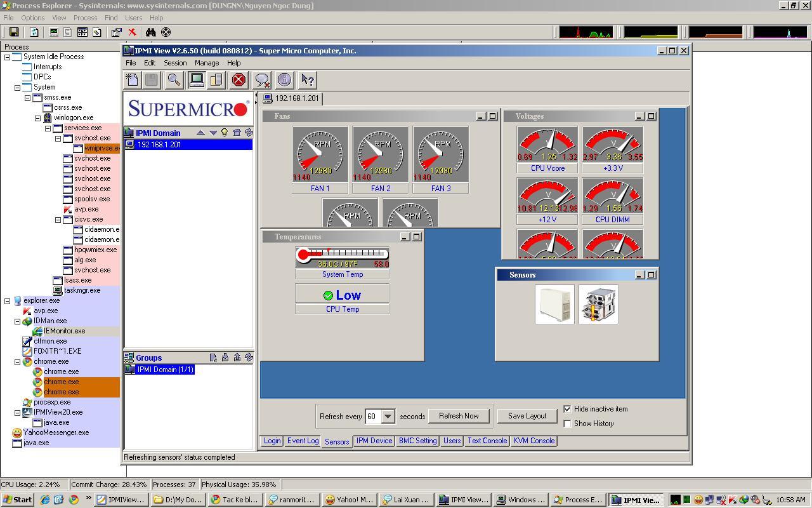Click the Refresh icon in Process Explorer toolbar
Viewport: 812px width, 508px height.
point(34,32)
